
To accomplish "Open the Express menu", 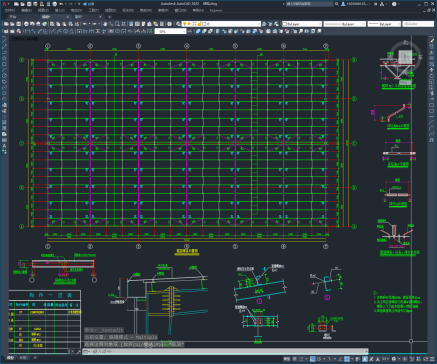I will 216,11.
